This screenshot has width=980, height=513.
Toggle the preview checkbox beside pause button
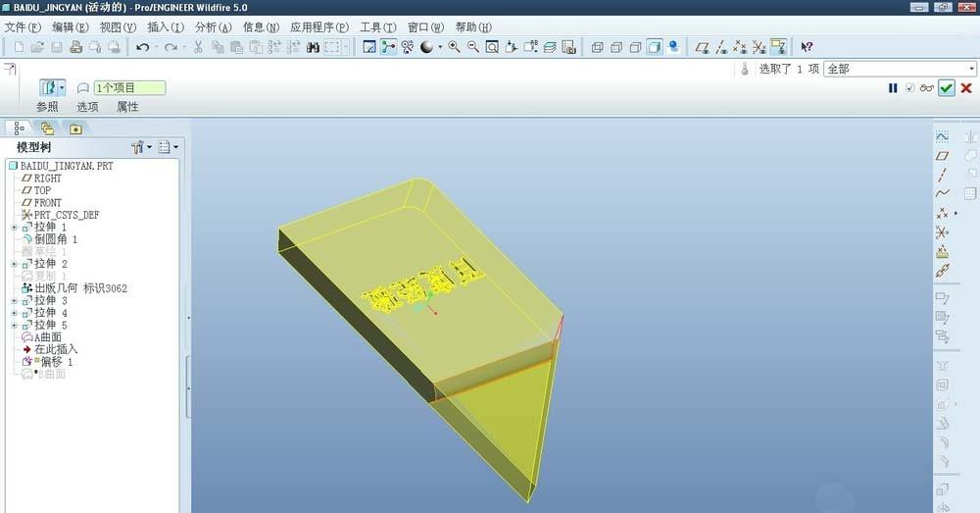pos(909,88)
